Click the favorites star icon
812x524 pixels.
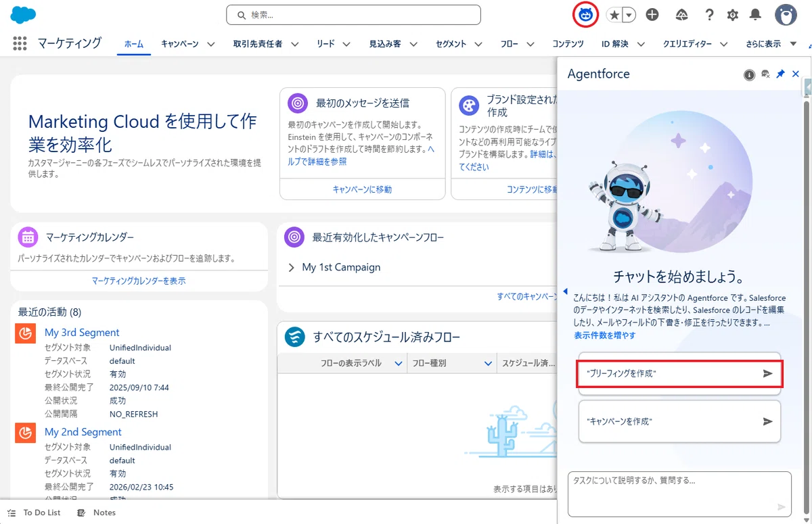(614, 15)
